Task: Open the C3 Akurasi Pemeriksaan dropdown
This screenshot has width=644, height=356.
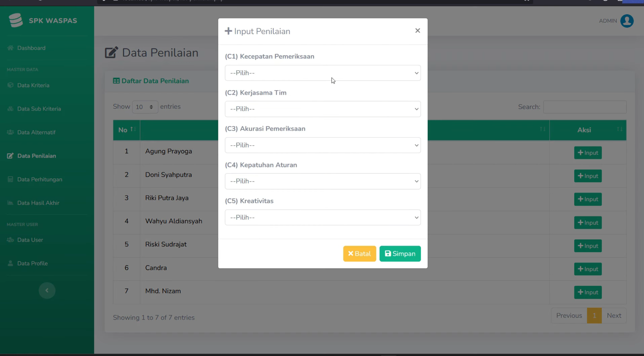Action: (323, 145)
